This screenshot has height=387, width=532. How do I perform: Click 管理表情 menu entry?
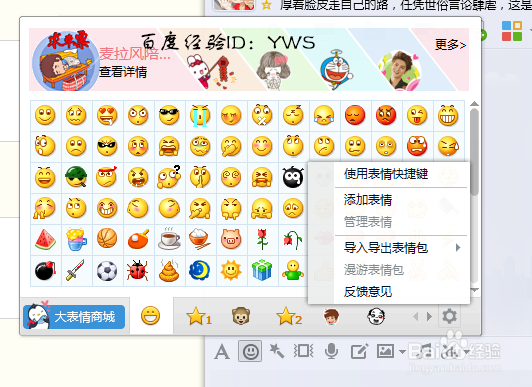(368, 222)
